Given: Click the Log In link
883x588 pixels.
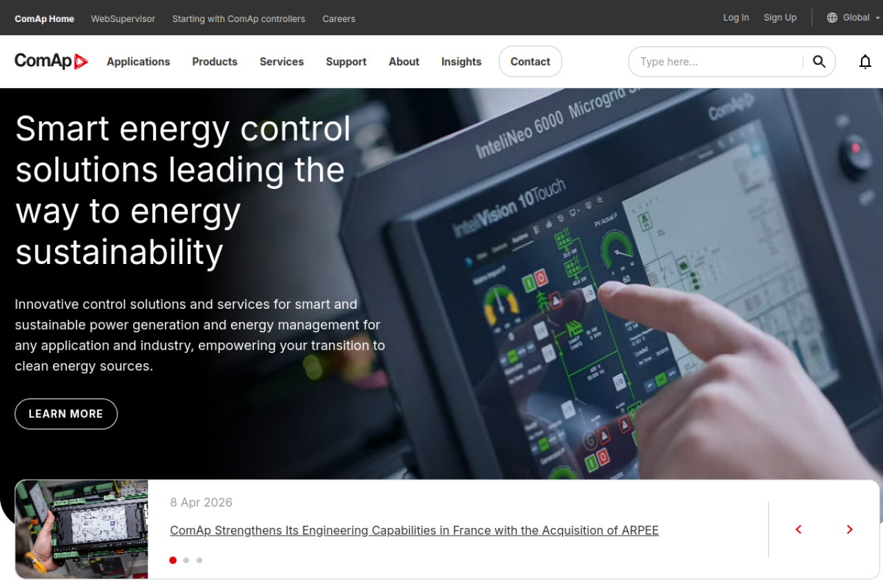Looking at the screenshot, I should point(735,18).
